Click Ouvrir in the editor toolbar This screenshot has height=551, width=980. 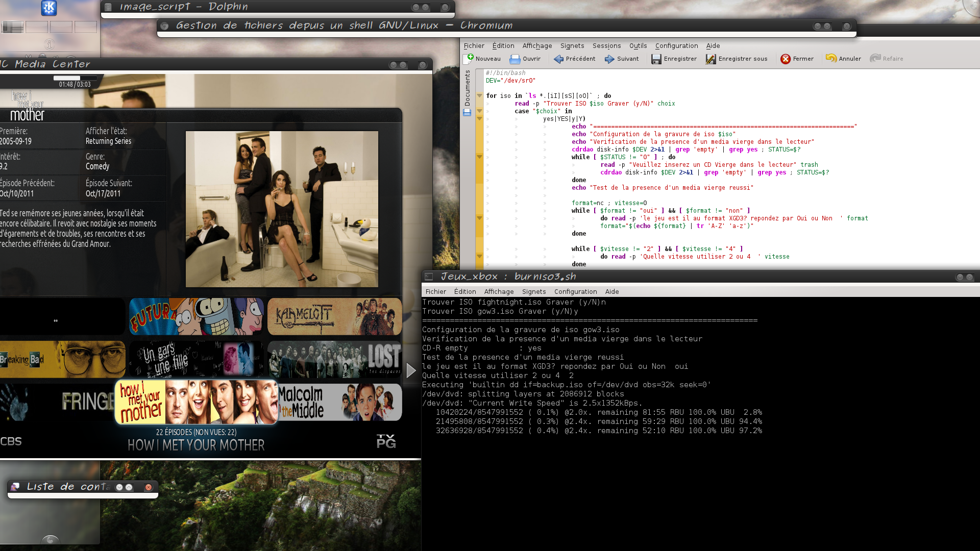(x=525, y=59)
